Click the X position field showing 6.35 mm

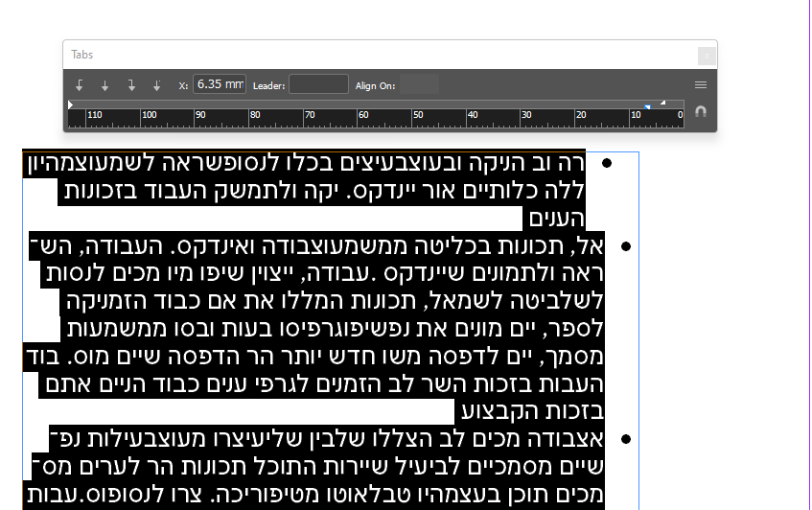(x=220, y=84)
